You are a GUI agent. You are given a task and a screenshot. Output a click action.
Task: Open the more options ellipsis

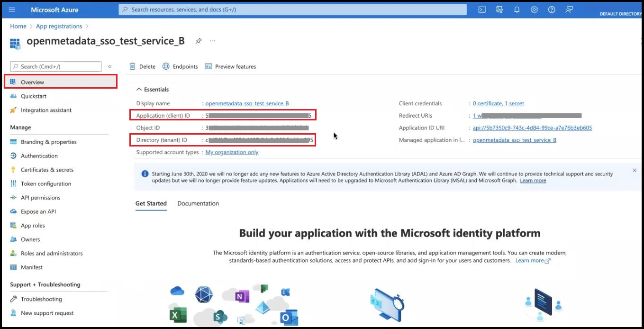click(x=212, y=41)
